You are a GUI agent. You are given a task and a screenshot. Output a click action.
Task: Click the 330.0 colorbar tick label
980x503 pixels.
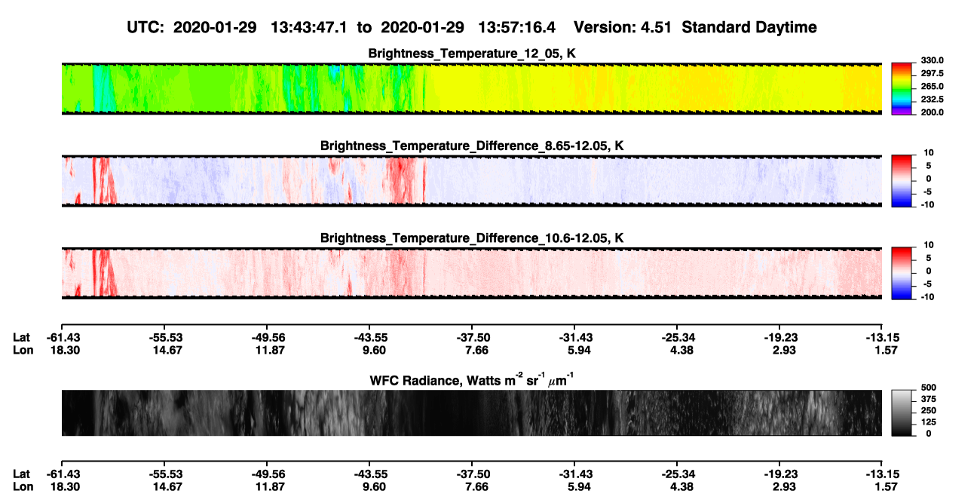point(933,60)
